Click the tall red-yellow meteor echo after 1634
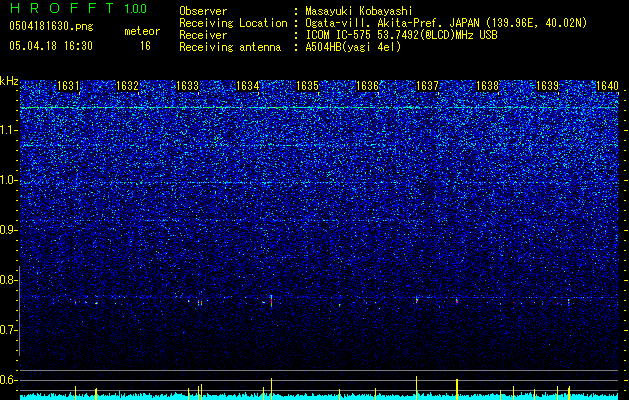Screen dimensions: 629x400 (x=272, y=301)
